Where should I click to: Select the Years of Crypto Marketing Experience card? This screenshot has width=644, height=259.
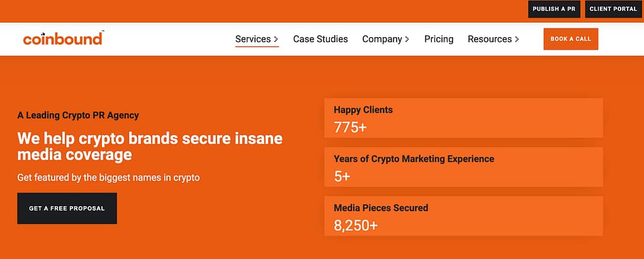pyautogui.click(x=463, y=167)
